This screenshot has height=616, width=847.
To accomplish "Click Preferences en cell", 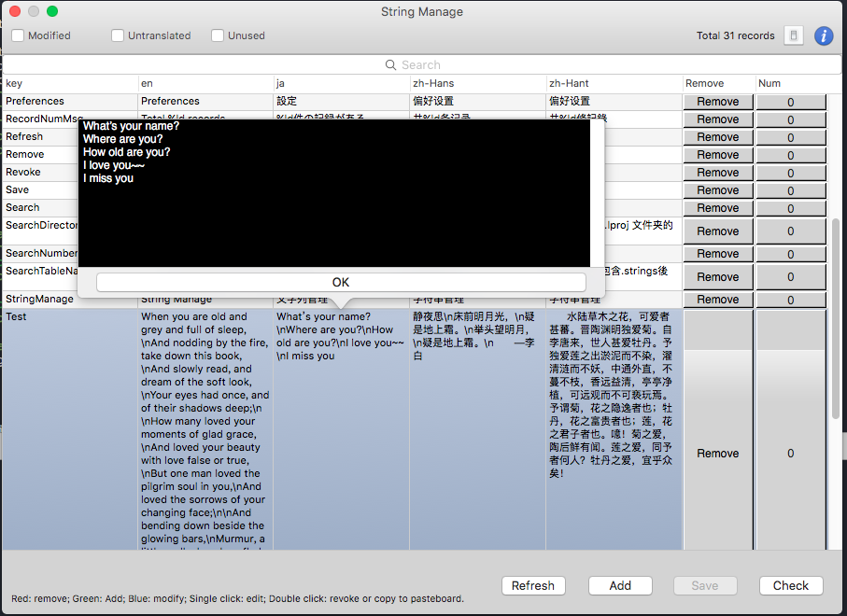I will click(205, 102).
